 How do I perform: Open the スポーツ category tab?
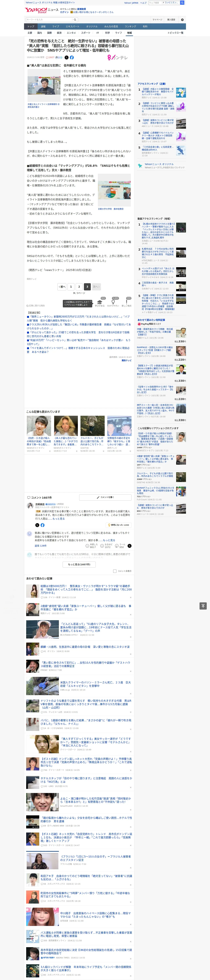[86, 33]
